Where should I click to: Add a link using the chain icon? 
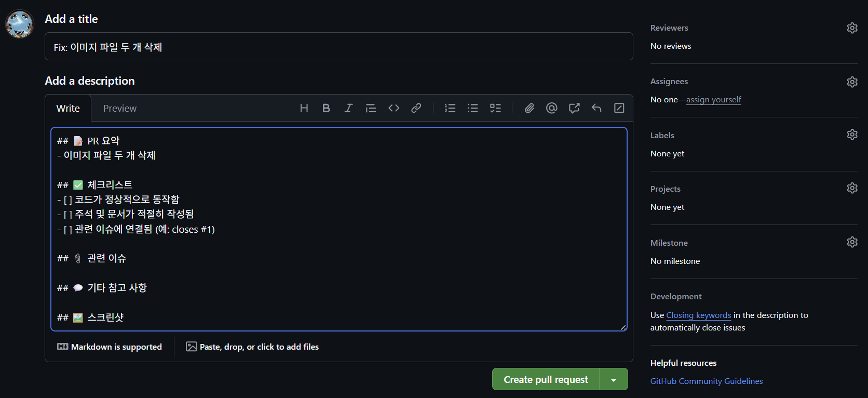click(x=416, y=108)
